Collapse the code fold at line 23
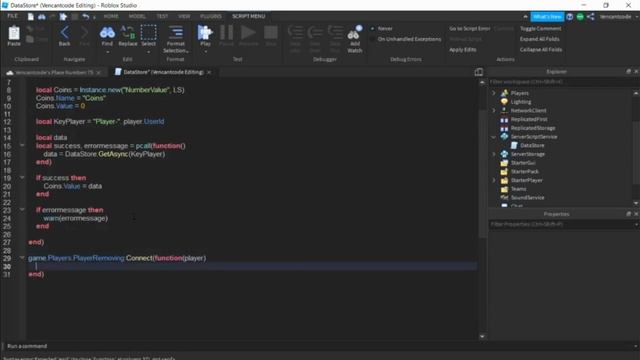 pos(22,210)
